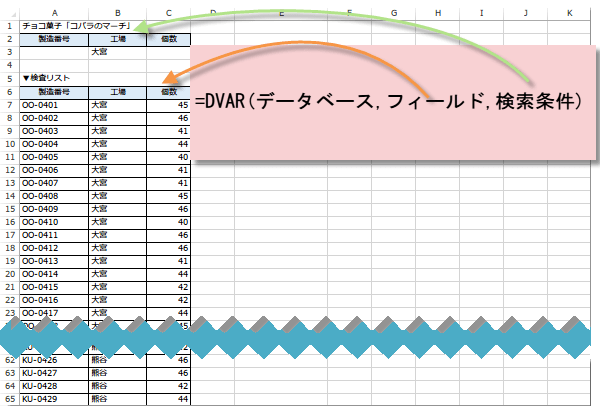Click count 45 in OO-0401 row
Image resolution: width=600 pixels, height=406 pixels.
169,105
